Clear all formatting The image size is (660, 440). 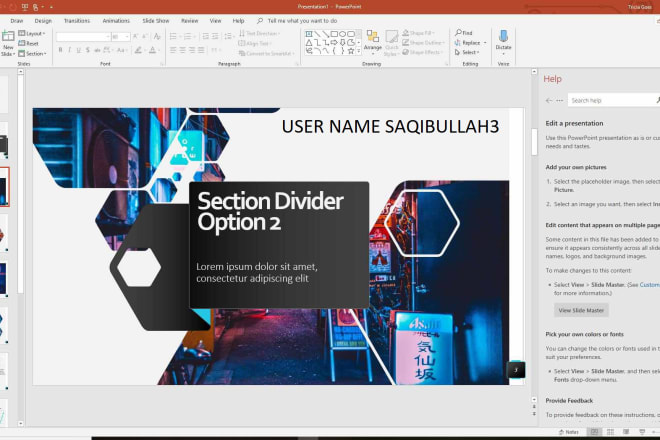coord(157,37)
